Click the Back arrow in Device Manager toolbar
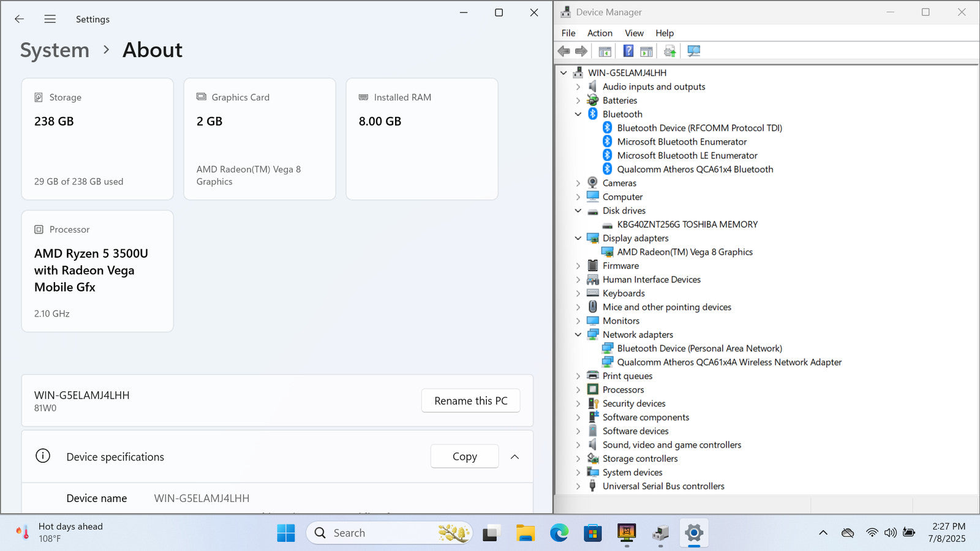The height and width of the screenshot is (551, 980). pos(563,51)
